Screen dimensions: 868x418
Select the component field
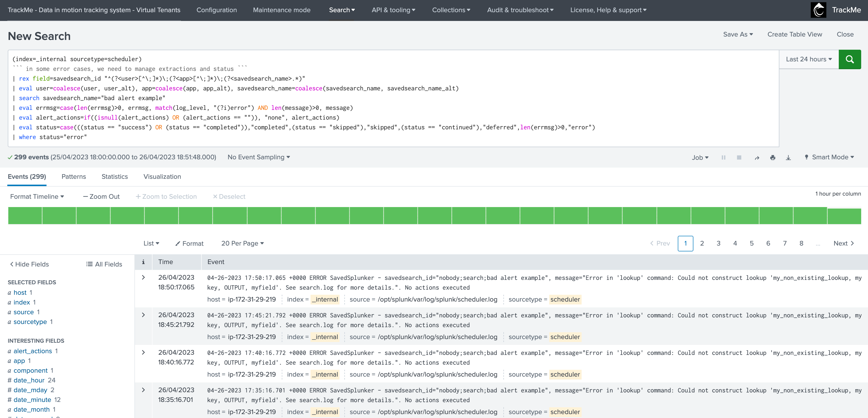pos(30,371)
